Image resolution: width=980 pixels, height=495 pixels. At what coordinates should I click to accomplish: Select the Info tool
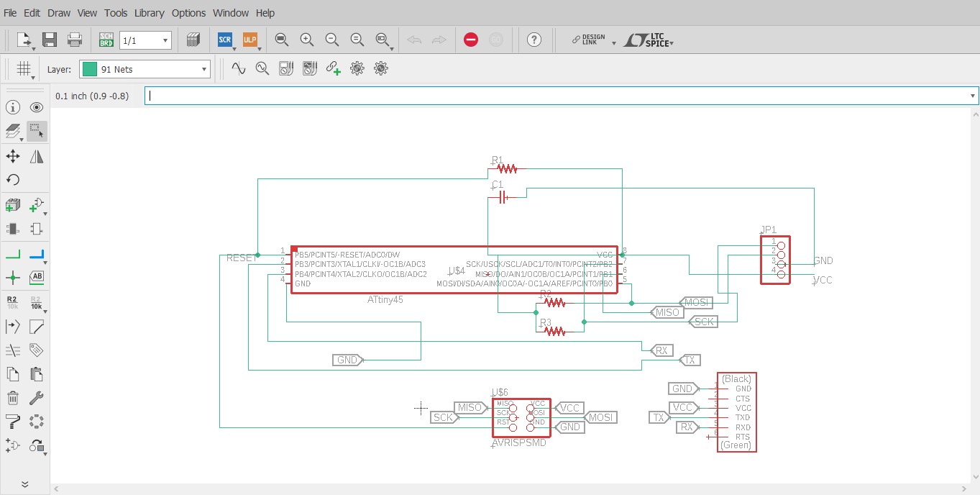tap(13, 108)
